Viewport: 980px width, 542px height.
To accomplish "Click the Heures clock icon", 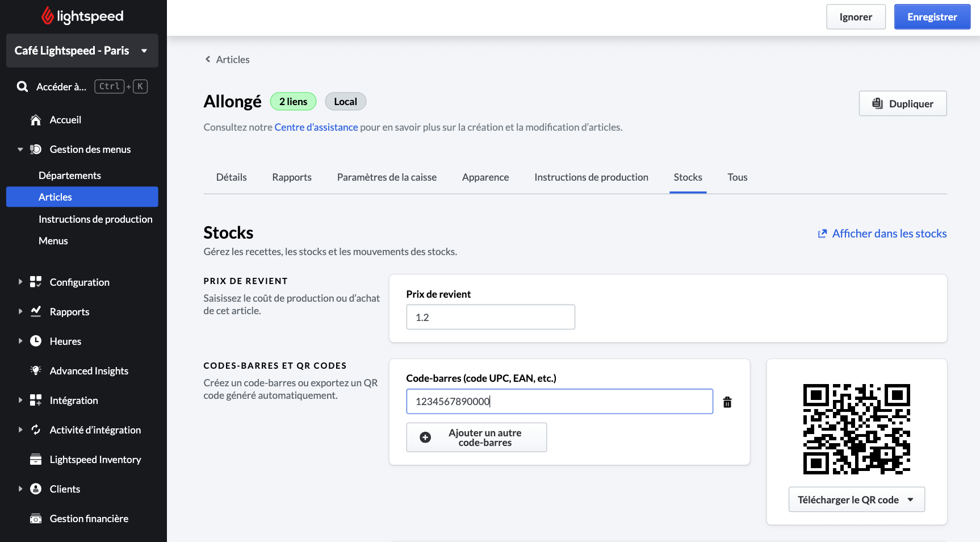I will pyautogui.click(x=36, y=341).
